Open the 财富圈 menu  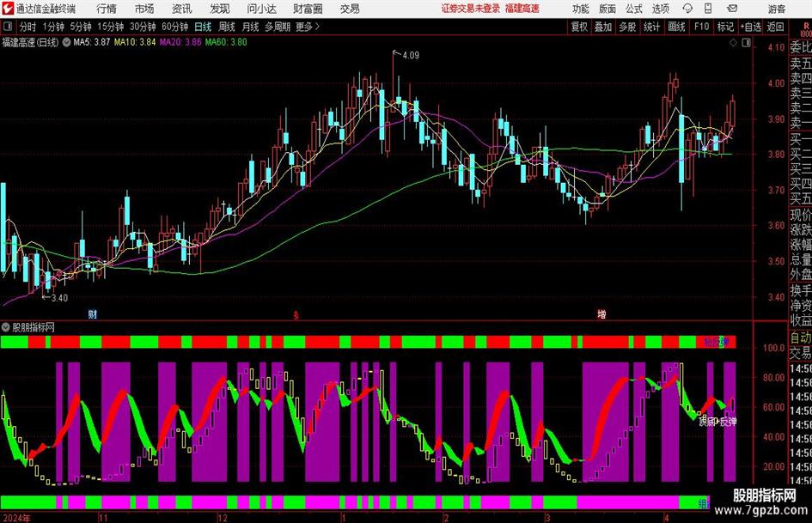308,9
